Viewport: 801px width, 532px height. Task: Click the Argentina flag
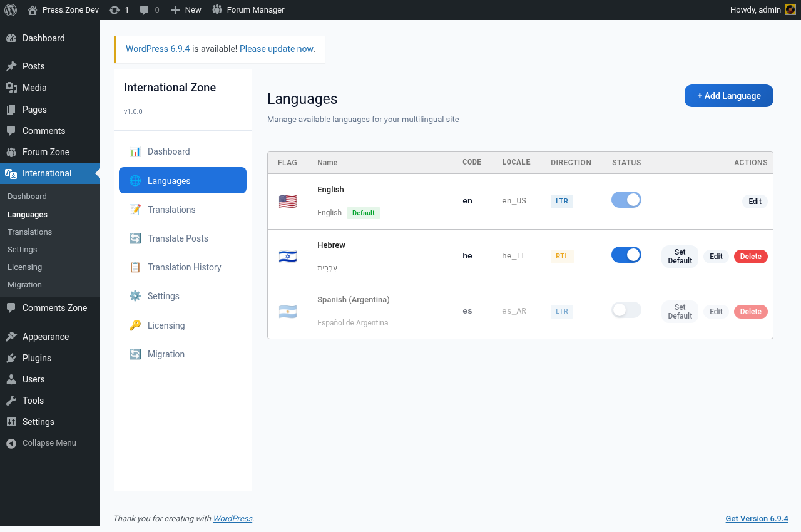point(288,312)
